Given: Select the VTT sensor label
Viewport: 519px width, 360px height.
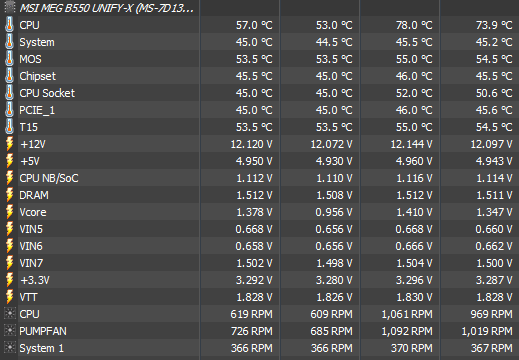Looking at the screenshot, I should (x=28, y=297).
